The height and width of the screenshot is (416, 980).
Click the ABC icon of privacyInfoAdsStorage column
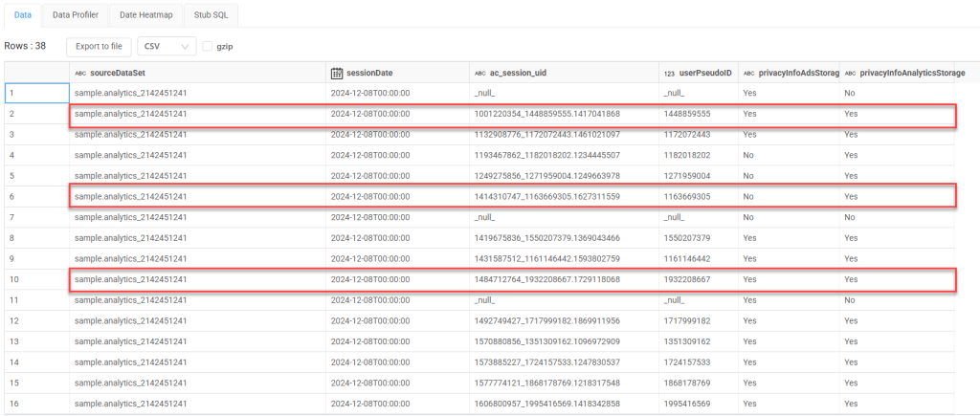point(748,73)
